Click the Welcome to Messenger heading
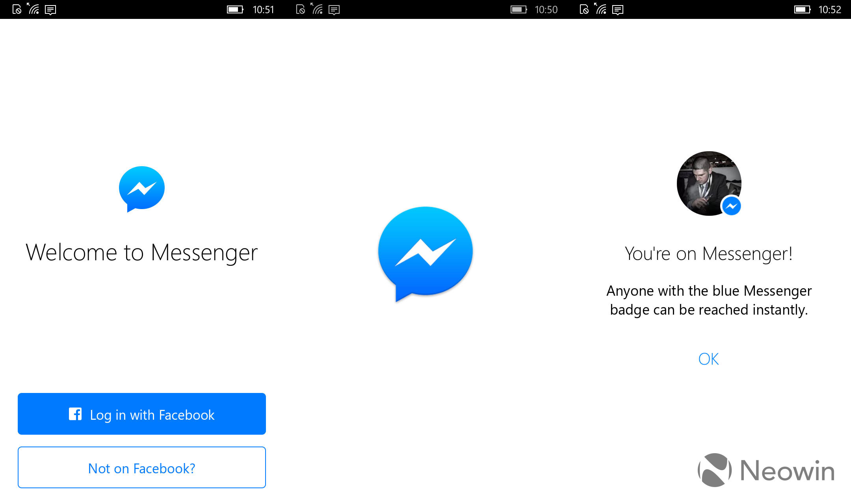The image size is (851, 504). point(142,252)
